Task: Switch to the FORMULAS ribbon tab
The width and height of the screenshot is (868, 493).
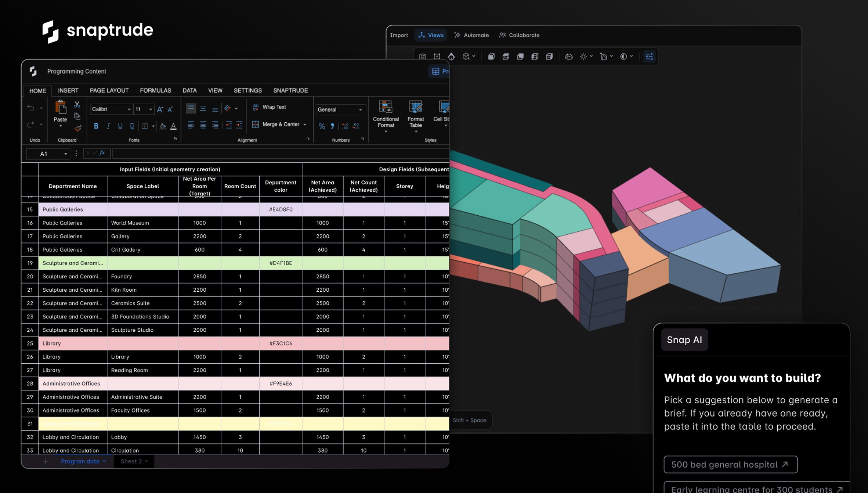Action: point(155,90)
